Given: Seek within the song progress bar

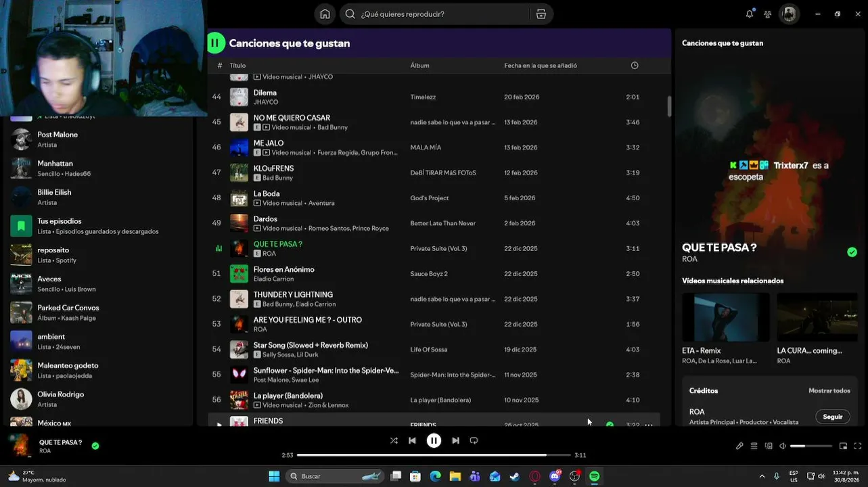Looking at the screenshot, I should [434, 455].
